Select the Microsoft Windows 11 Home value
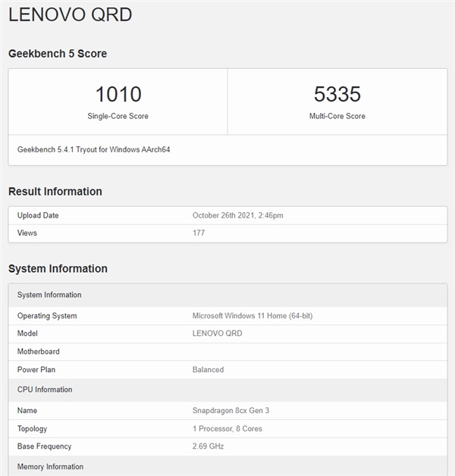 pos(252,316)
